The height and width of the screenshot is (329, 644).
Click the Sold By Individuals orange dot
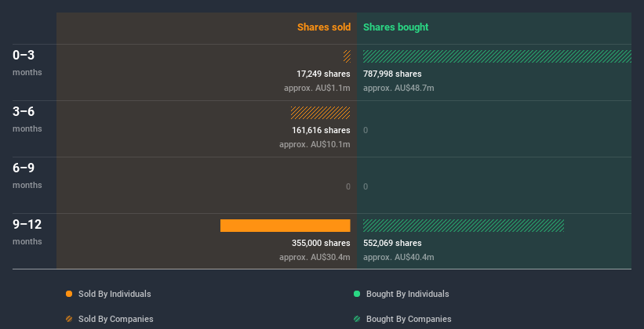point(69,294)
